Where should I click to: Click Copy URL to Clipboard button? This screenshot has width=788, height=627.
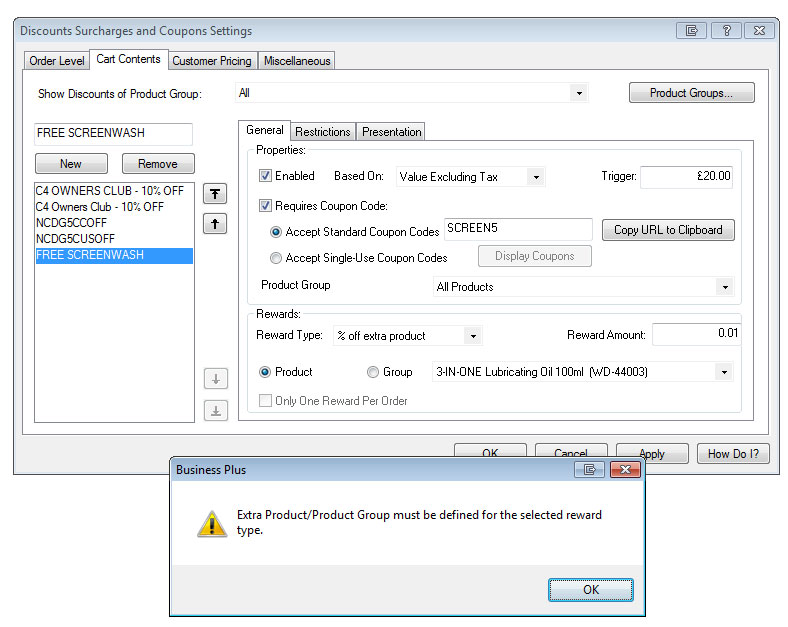pos(667,230)
